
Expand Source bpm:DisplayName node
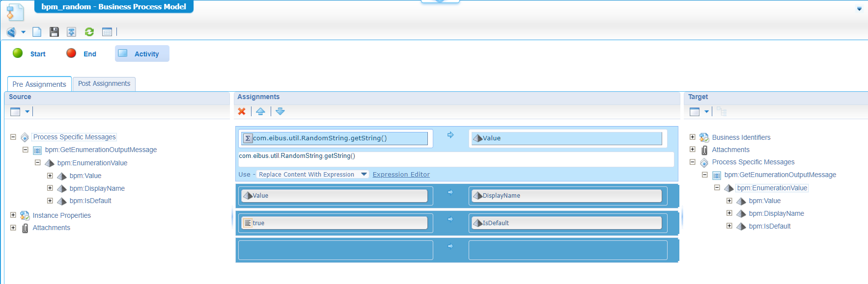tap(50, 188)
